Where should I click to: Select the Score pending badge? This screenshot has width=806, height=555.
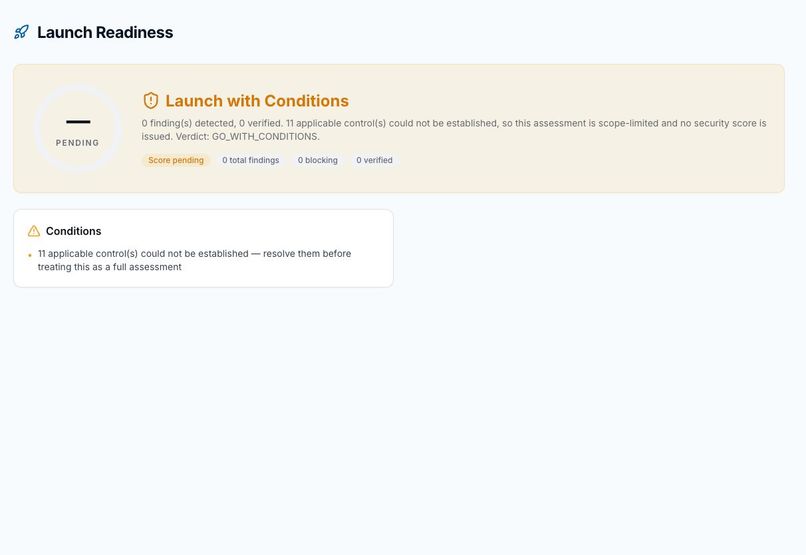click(x=176, y=160)
